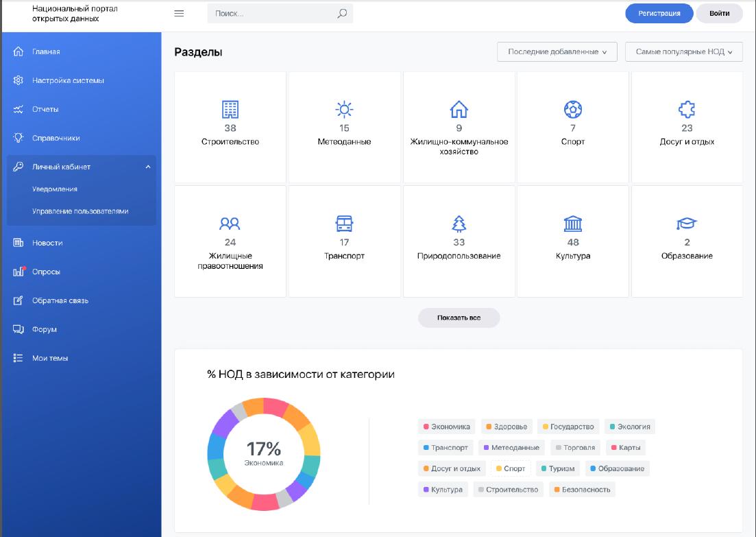
Task: Open Управление пользователями submenu item
Action: 80,211
